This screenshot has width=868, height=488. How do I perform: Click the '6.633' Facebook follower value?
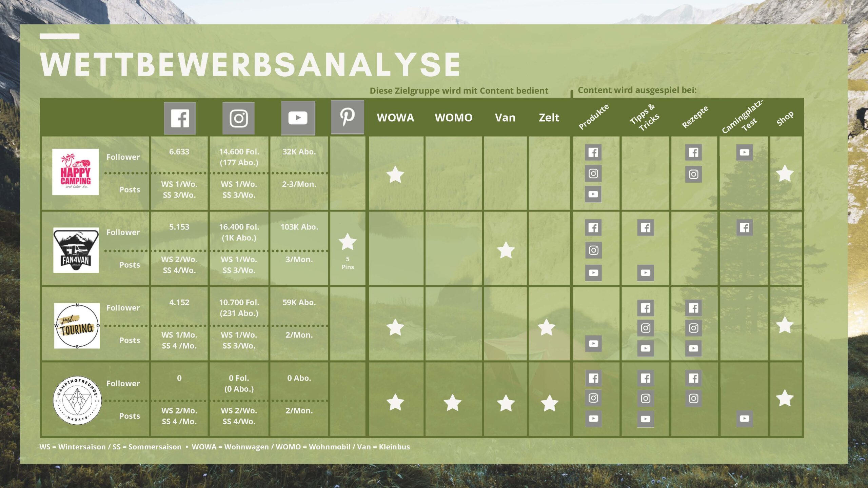pyautogui.click(x=179, y=152)
